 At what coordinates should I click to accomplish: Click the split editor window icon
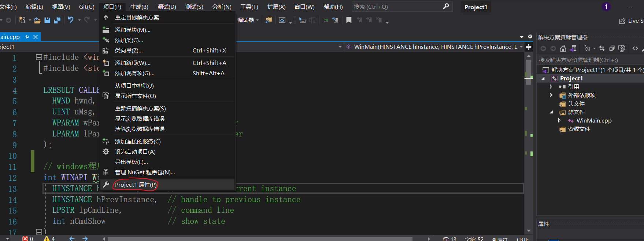(x=529, y=47)
